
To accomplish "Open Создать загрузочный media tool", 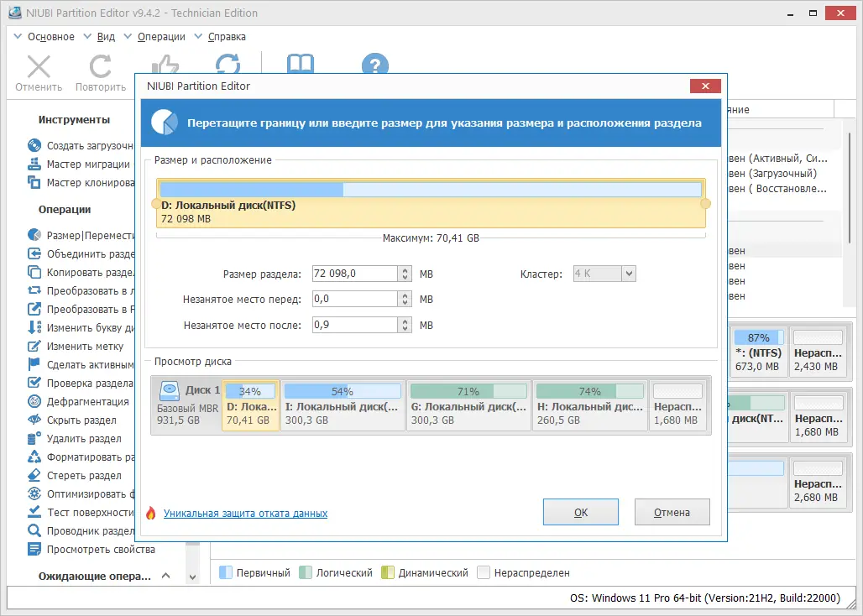I will 81,146.
